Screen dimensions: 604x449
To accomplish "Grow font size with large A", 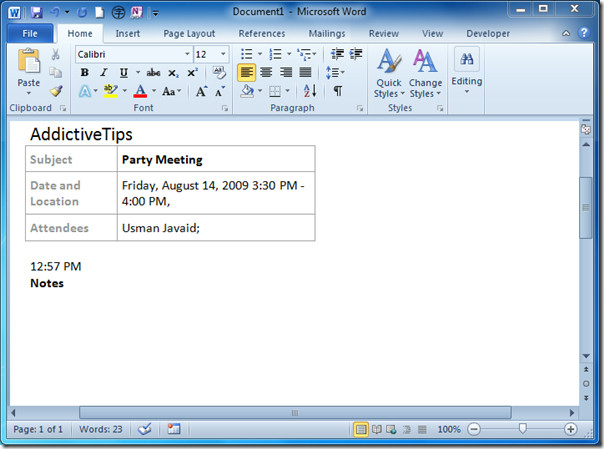I will [x=201, y=92].
